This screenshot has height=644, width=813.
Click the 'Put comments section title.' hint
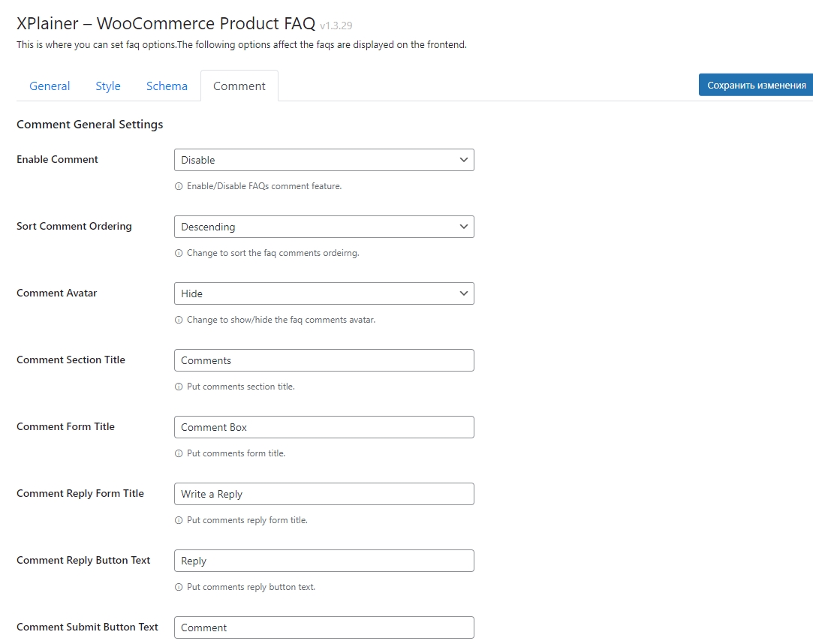(x=240, y=387)
